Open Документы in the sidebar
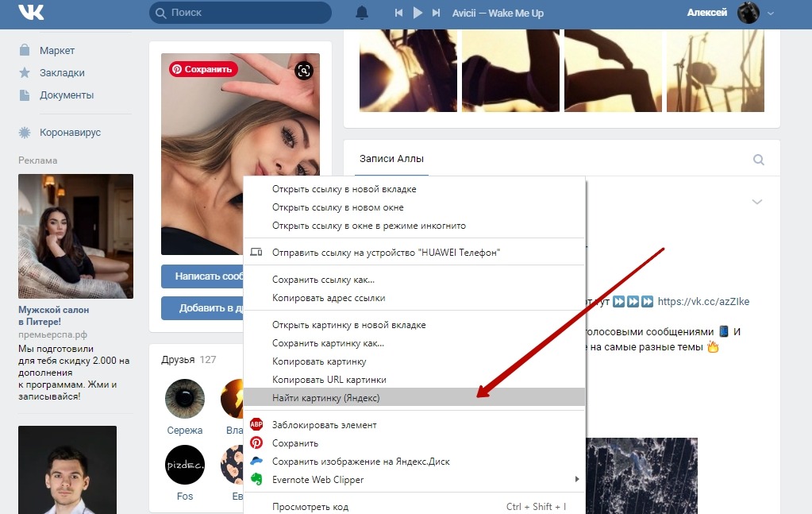The width and height of the screenshot is (812, 514). coord(67,95)
